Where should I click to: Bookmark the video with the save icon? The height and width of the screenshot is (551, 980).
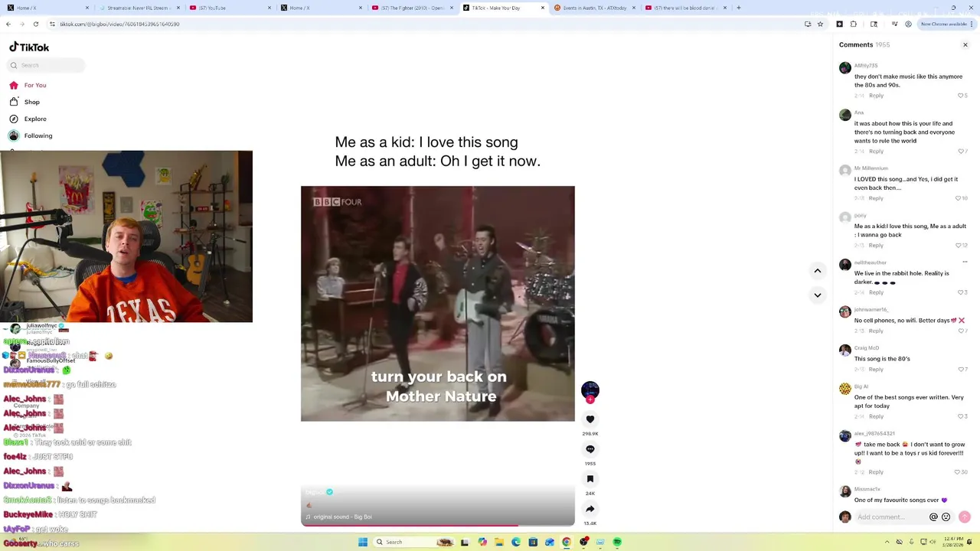pos(590,479)
